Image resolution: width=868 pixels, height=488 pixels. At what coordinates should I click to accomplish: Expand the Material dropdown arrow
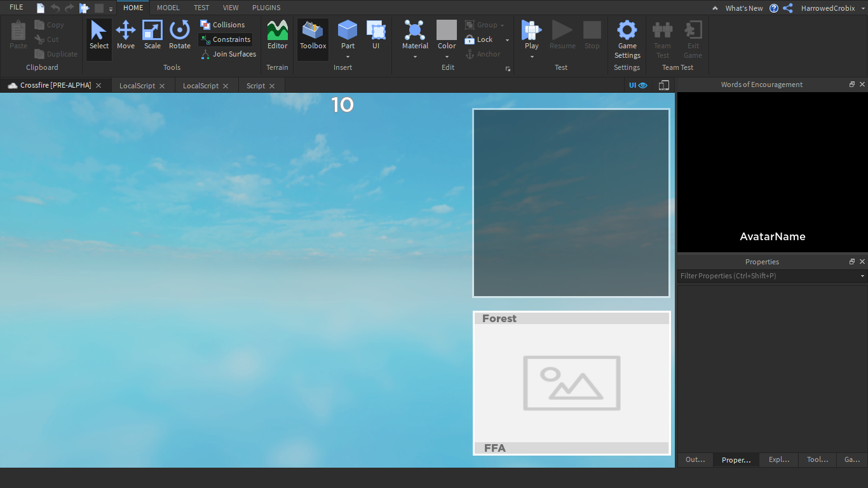click(x=415, y=57)
